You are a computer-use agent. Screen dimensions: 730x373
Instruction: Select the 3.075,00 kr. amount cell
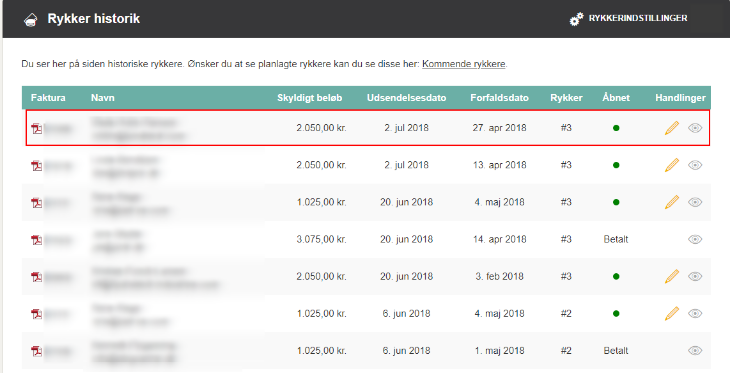[321, 239]
